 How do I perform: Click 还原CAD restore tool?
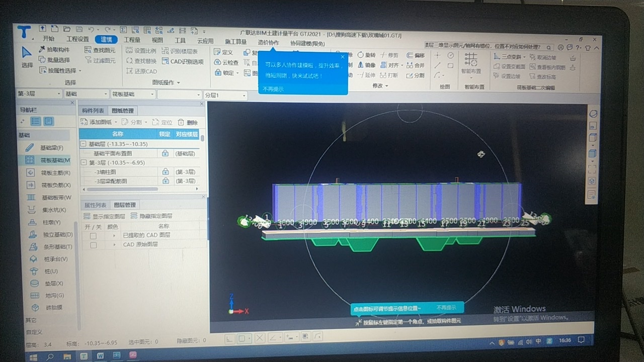(141, 71)
